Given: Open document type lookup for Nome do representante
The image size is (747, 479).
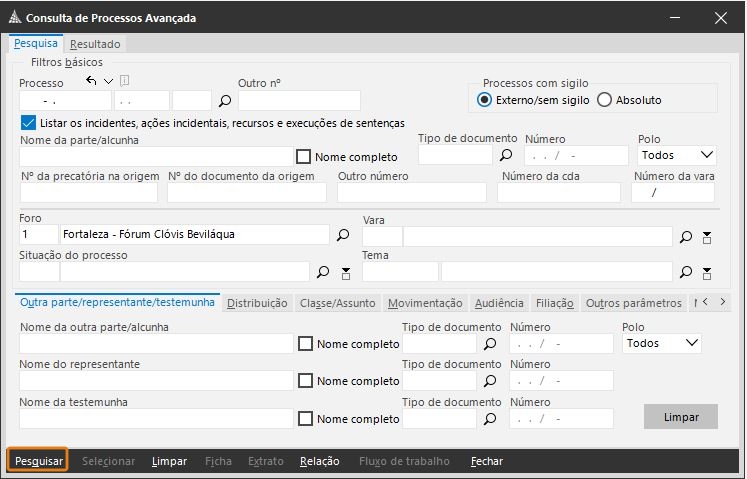Looking at the screenshot, I should pos(490,380).
